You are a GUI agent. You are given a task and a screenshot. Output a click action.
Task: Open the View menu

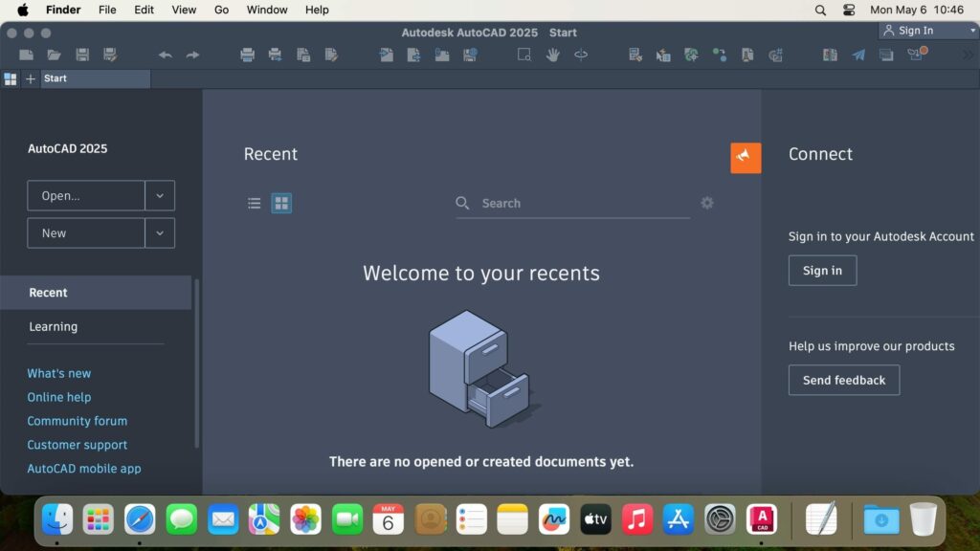[184, 10]
